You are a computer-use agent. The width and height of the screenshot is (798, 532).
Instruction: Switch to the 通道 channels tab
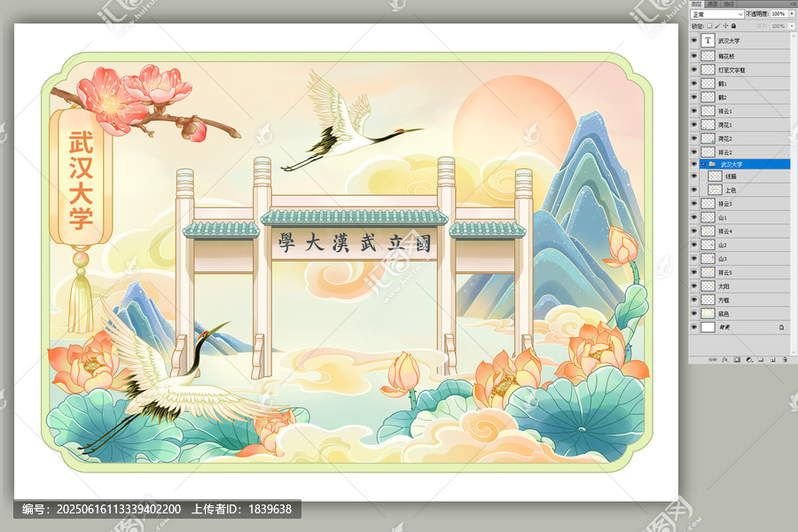[x=712, y=4]
